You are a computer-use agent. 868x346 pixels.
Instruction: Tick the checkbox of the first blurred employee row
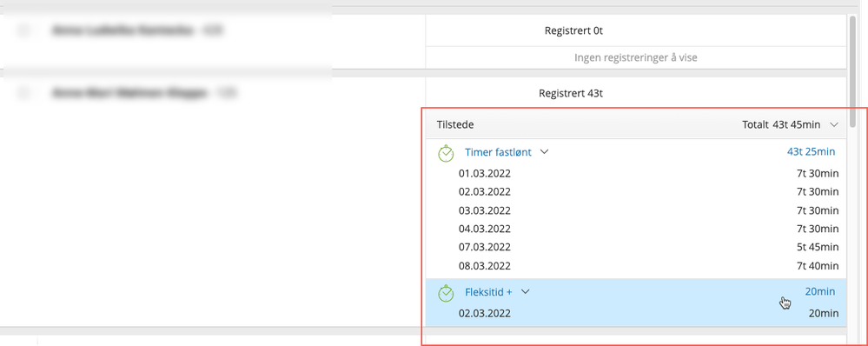point(23,31)
